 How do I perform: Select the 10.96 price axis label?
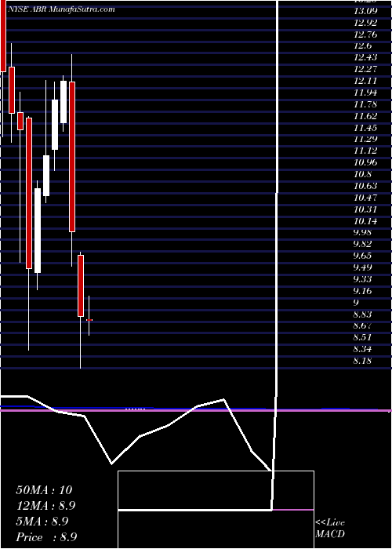click(x=365, y=162)
